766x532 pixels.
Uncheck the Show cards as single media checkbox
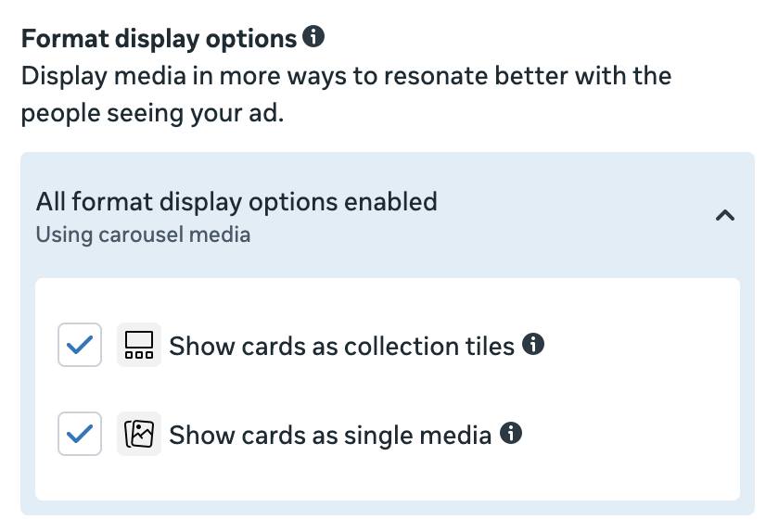pos(80,434)
